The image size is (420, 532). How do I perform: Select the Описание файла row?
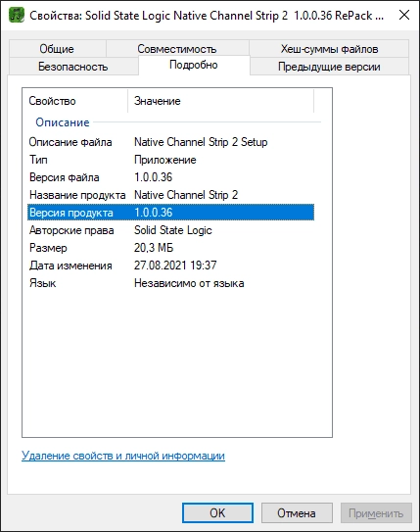coord(171,142)
